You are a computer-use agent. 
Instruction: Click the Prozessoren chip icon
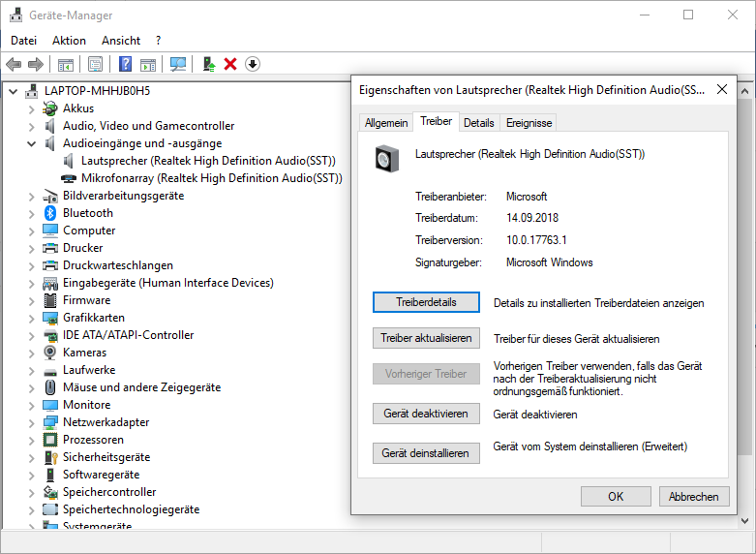50,440
